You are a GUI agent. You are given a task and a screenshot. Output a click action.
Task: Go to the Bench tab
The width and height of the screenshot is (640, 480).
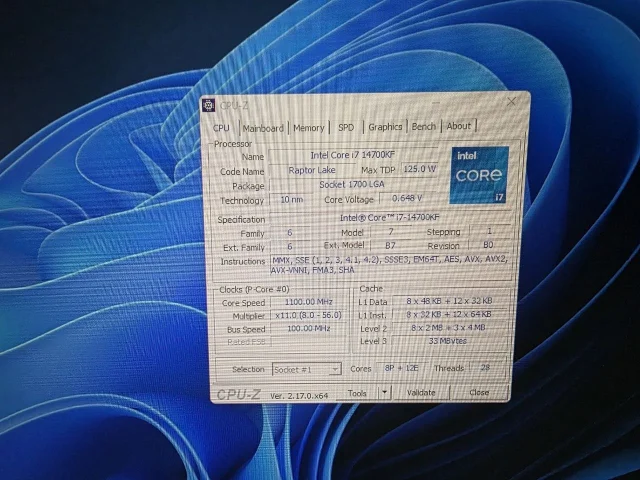click(424, 127)
